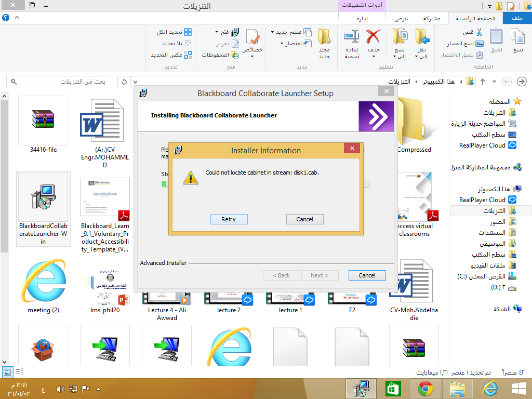Click Cancel in Blackboard Collaborate Launcher Setup
Viewport: 532px width, 399px height.
point(367,275)
